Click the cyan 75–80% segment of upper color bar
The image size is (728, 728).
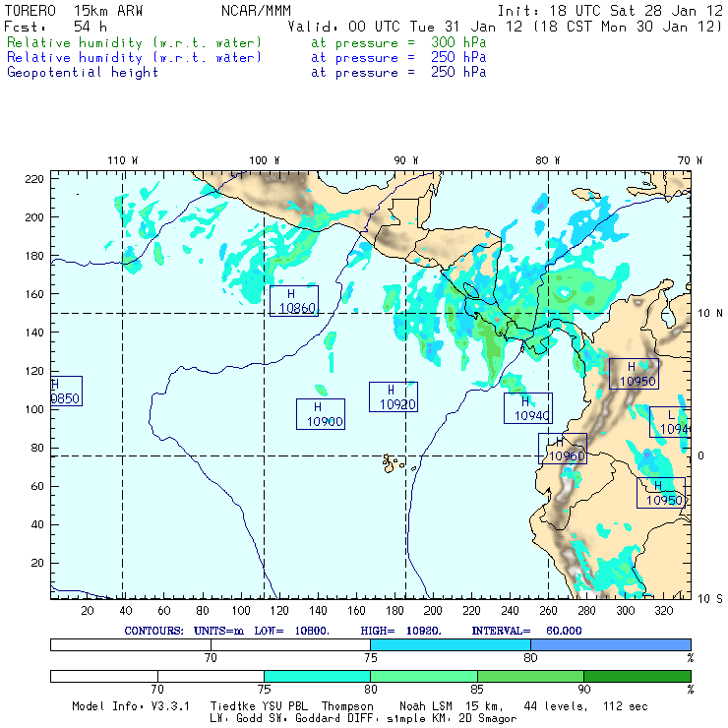(451, 644)
